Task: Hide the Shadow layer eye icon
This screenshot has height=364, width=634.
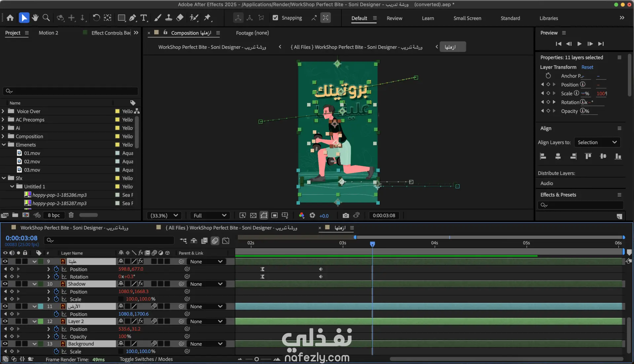Action: (5, 284)
